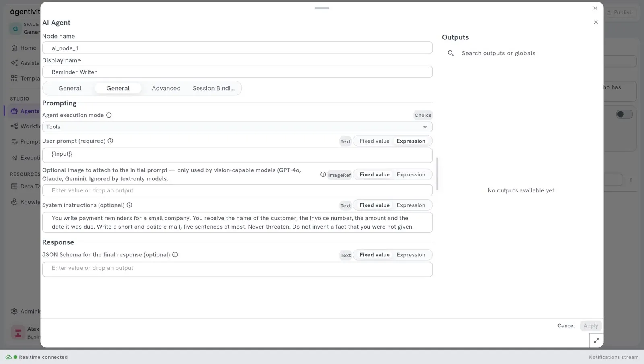Cancel the AI Agent dialog
This screenshot has width=644, height=364.
(566, 326)
